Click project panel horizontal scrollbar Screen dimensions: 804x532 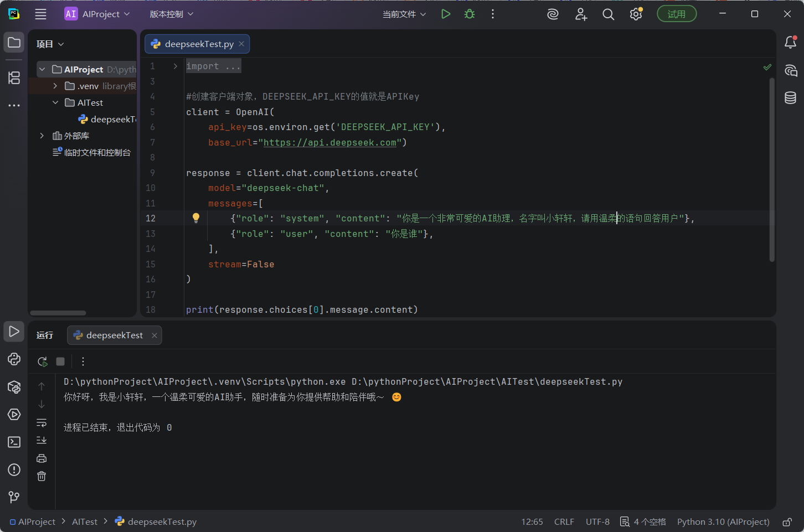(58, 313)
